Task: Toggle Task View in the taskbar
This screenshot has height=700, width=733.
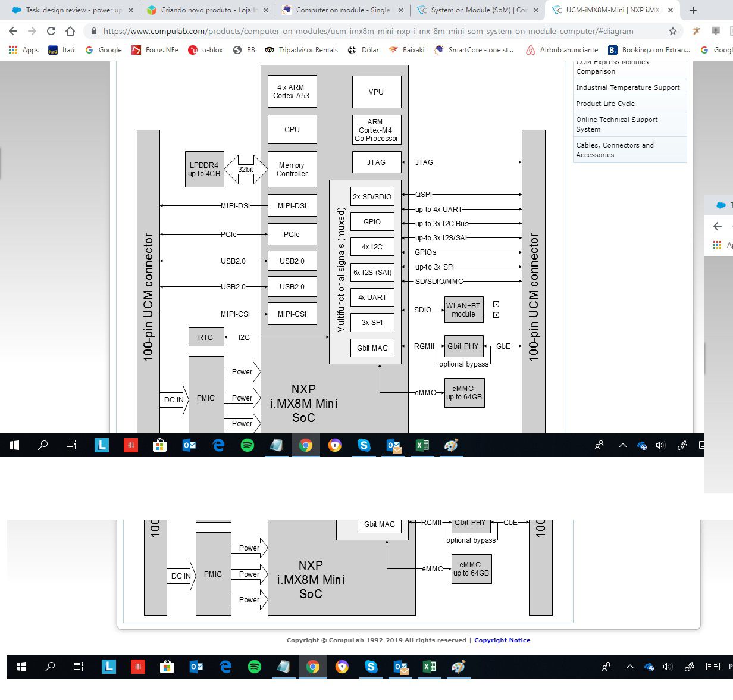Action: (x=71, y=445)
